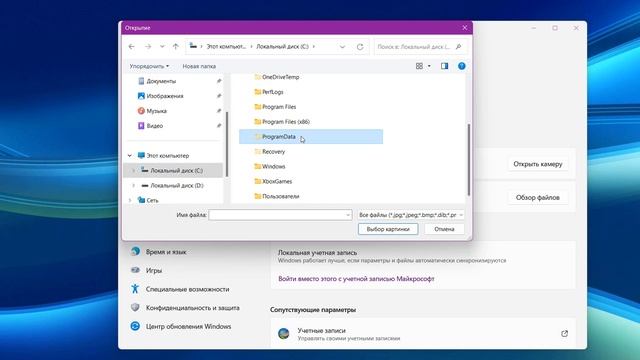Select Изображения in the sidebar
The image size is (640, 360).
(x=165, y=96)
